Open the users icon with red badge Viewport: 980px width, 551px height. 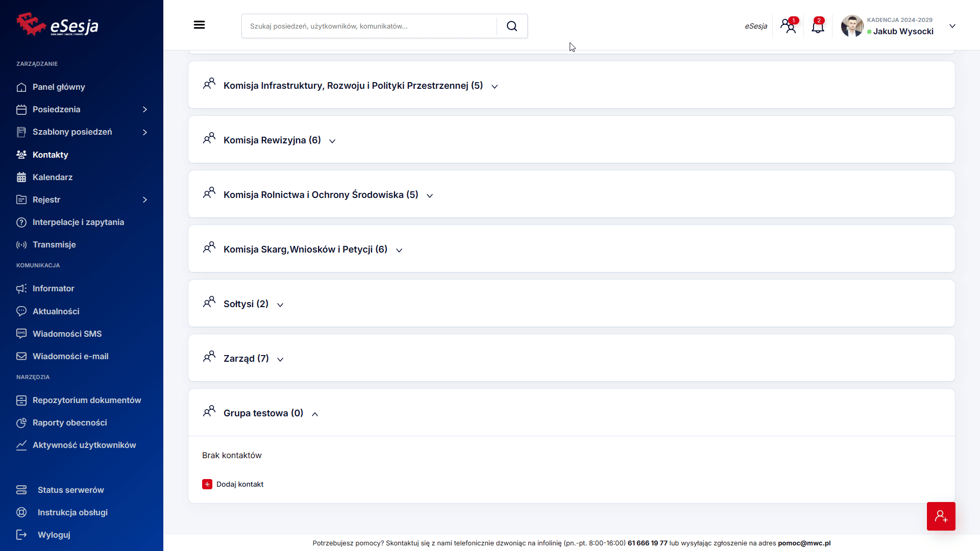(789, 26)
